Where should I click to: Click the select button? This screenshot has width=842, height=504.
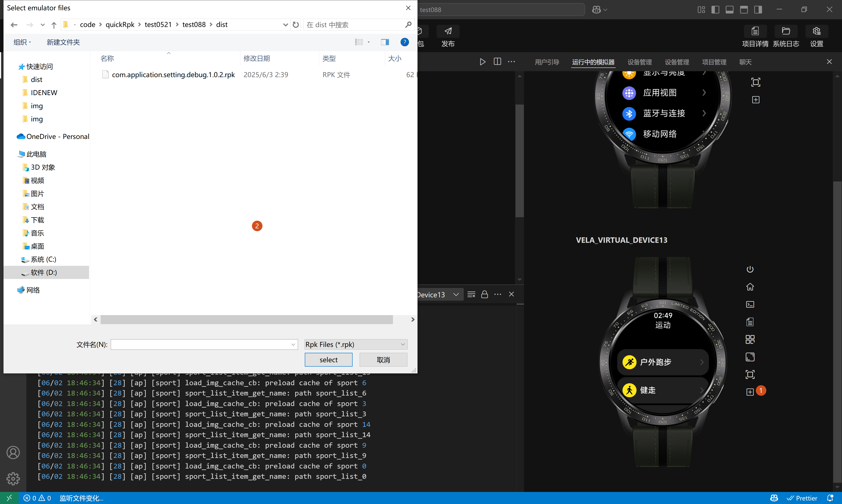pos(328,360)
